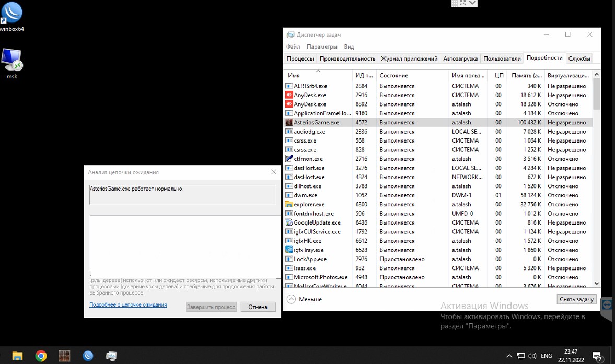
Task: Switch to Task Manager taskbar icon
Action: click(111, 355)
